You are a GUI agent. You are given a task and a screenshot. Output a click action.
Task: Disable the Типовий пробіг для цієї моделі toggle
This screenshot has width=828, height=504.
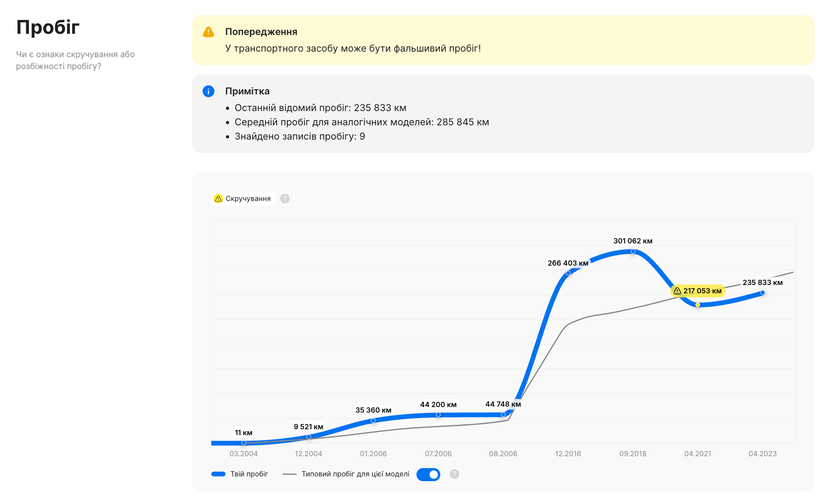pos(428,474)
